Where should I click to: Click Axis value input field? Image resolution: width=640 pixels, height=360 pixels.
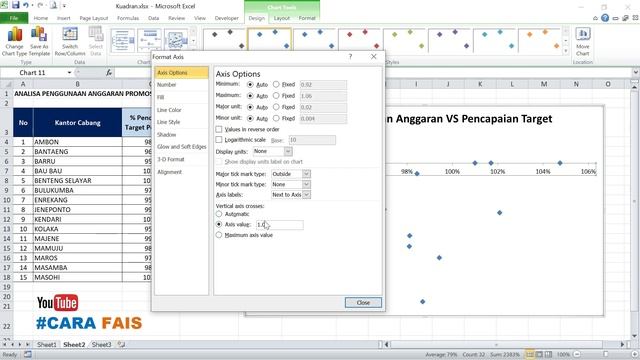coord(280,224)
